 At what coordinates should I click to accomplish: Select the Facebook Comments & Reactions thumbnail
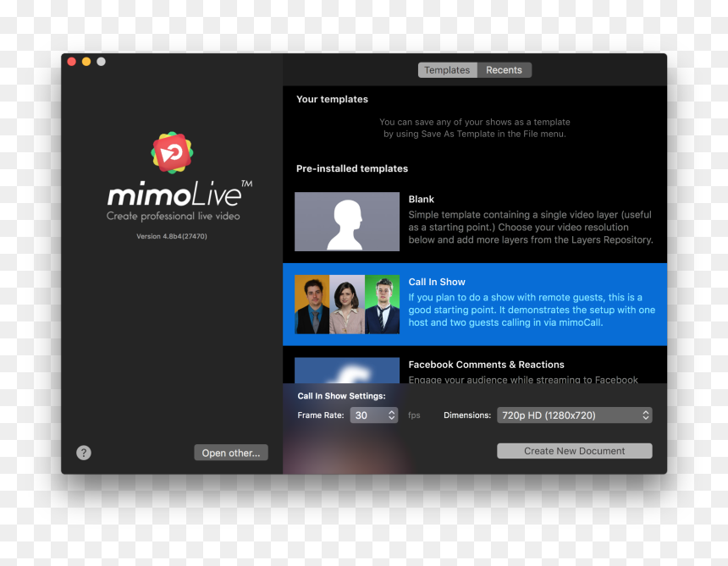click(x=347, y=371)
